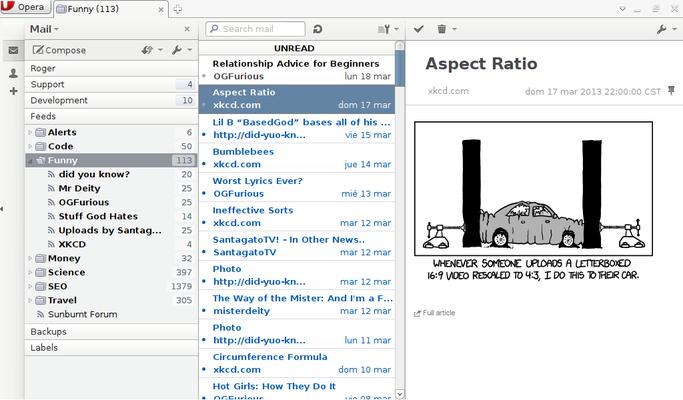
Task: Open the Sunburnt Forum feed
Action: click(x=111, y=314)
